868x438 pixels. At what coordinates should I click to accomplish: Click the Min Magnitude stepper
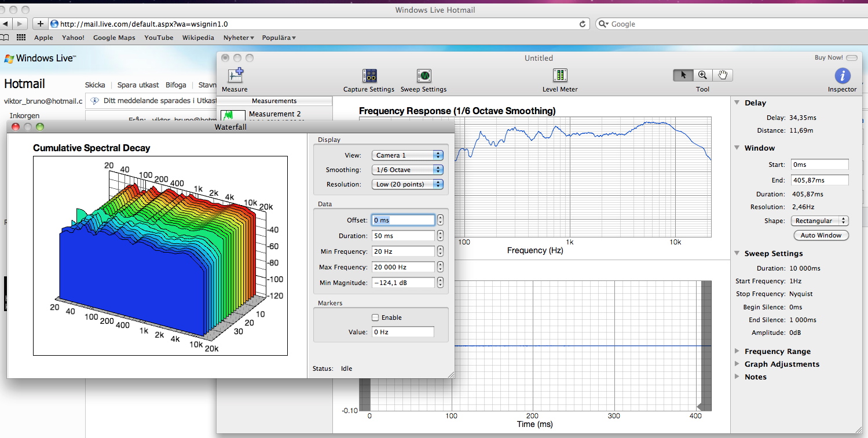441,283
